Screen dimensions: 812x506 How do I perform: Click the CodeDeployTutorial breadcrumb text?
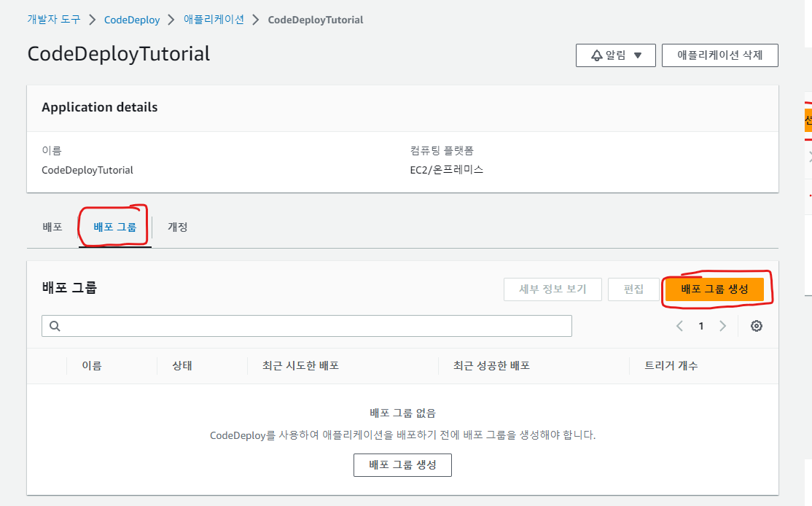pos(316,20)
